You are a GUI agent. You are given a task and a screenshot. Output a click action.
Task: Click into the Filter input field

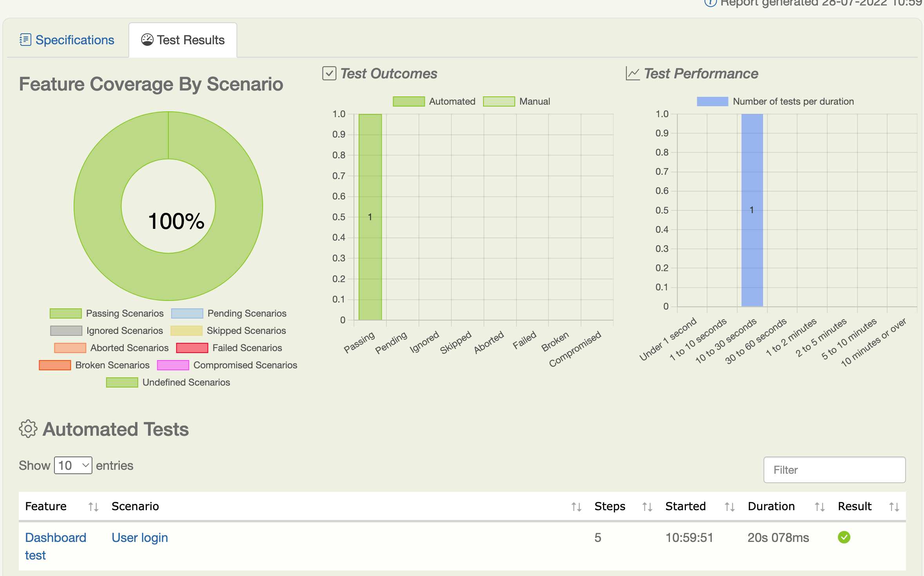pos(834,470)
